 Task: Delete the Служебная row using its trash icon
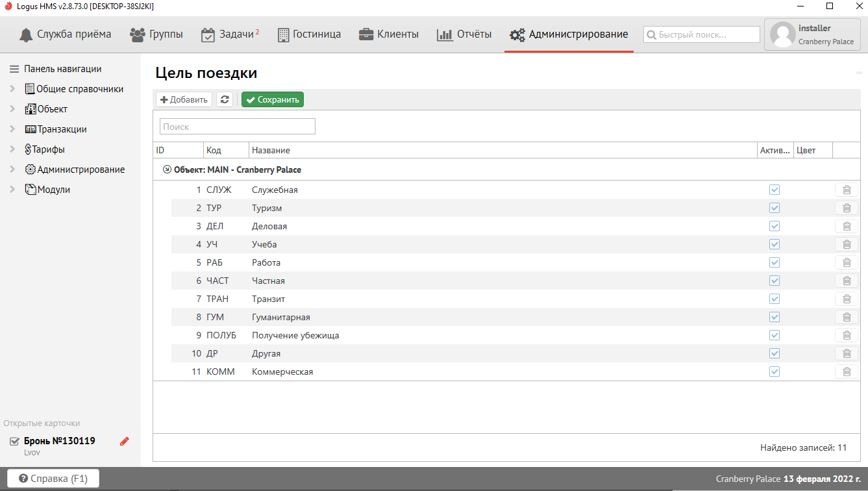pyautogui.click(x=847, y=190)
